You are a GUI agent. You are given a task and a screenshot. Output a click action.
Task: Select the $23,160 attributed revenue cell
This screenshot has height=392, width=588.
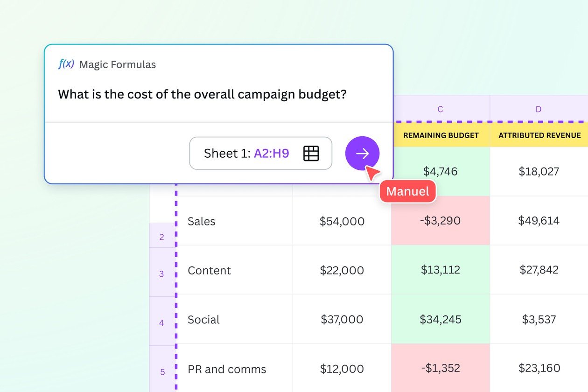(x=539, y=368)
